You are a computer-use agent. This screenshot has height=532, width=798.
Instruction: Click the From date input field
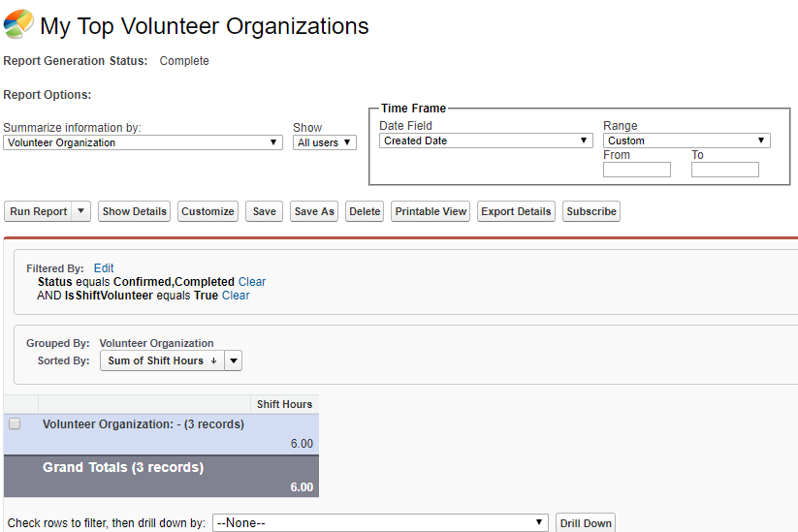click(636, 170)
